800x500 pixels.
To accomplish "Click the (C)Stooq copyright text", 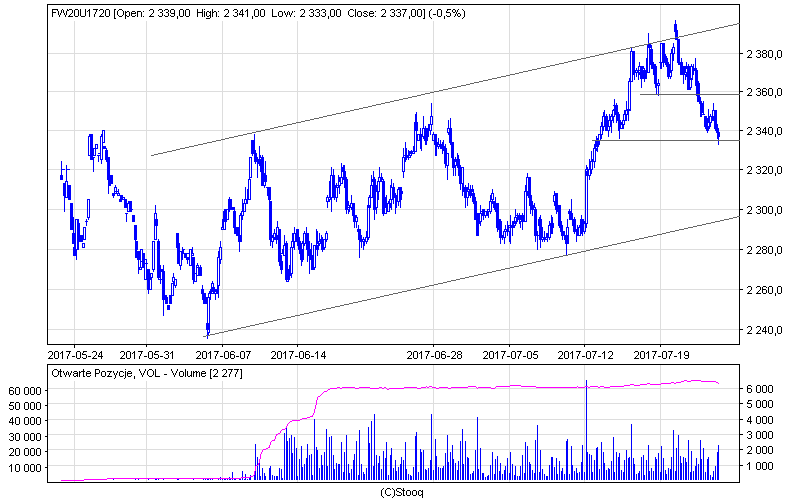I will pos(402,493).
